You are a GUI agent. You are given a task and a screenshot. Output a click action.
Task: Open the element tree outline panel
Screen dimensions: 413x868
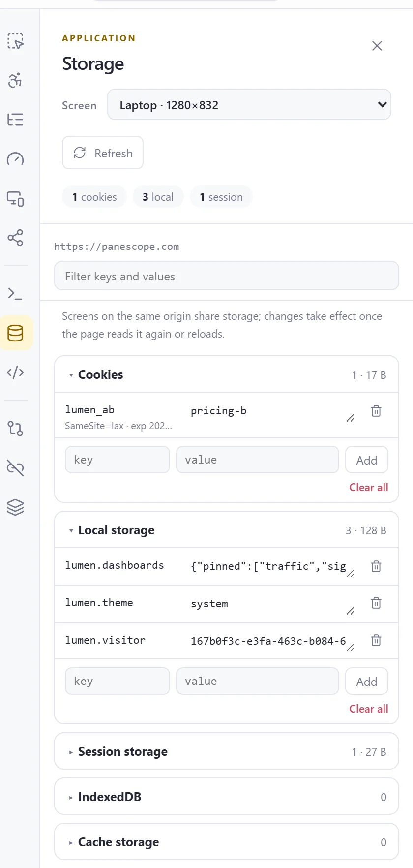[15, 120]
